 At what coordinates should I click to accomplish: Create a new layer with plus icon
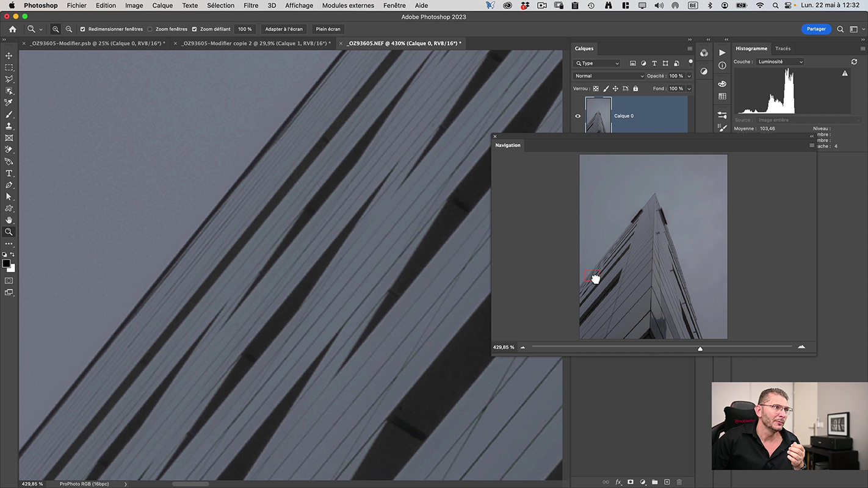[x=667, y=482]
